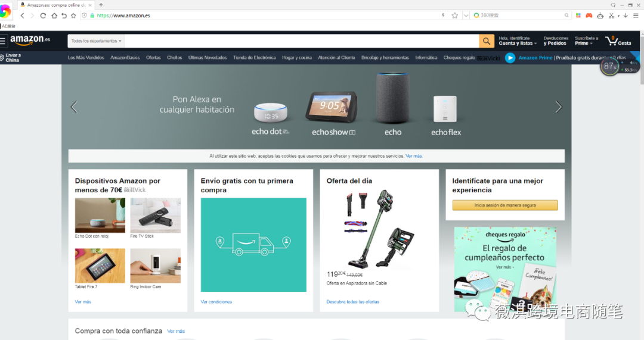
Task: Open a new tab with the plus button
Action: tap(101, 5)
